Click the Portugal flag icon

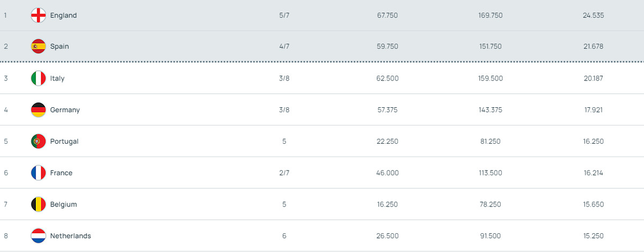pos(38,142)
